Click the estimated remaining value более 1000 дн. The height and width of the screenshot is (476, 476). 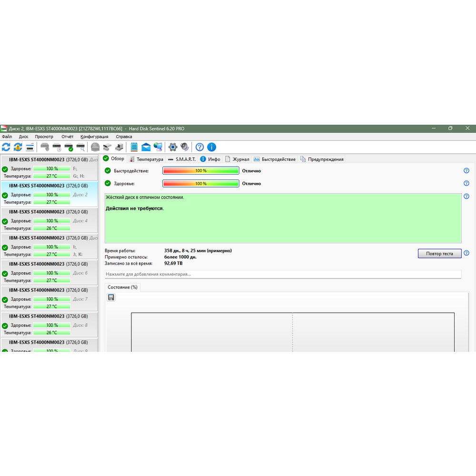(180, 257)
